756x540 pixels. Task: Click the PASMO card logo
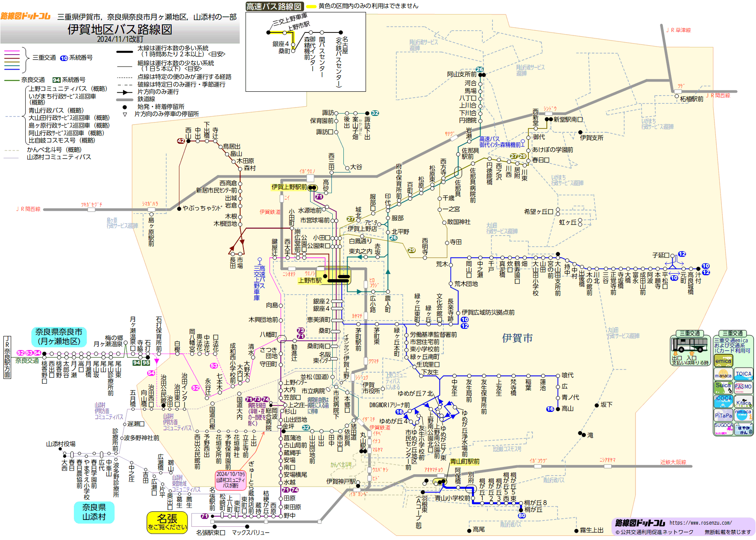click(743, 387)
